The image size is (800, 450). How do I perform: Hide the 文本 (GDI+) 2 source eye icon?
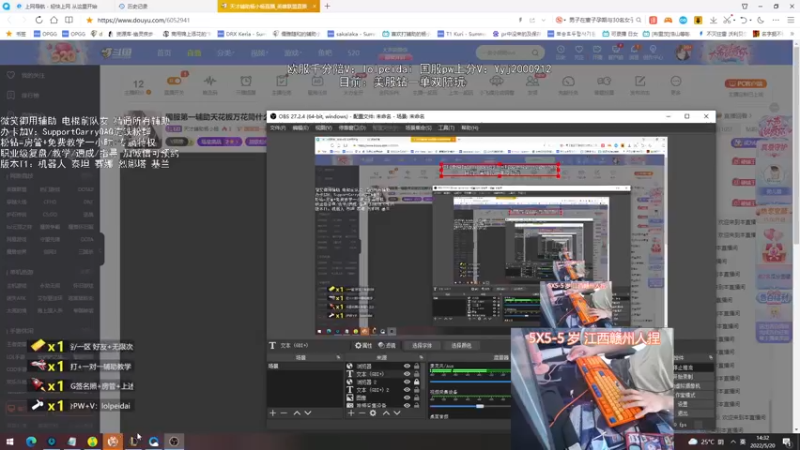click(407, 390)
